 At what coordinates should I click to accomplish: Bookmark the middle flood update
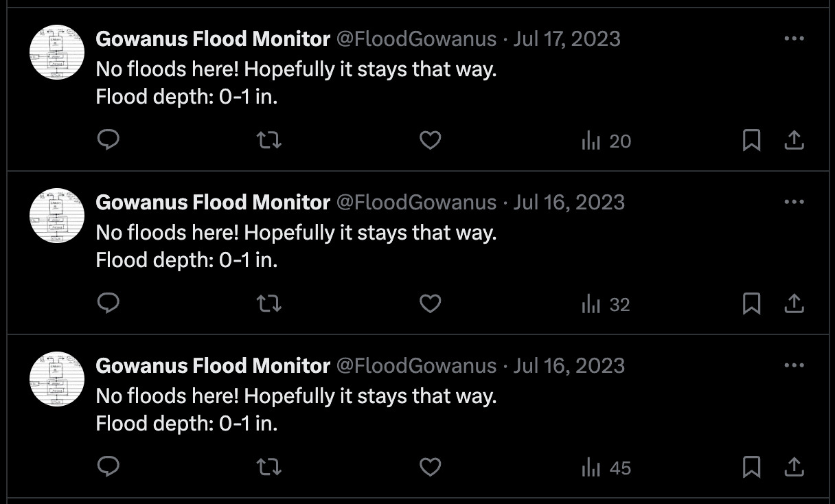coord(752,303)
